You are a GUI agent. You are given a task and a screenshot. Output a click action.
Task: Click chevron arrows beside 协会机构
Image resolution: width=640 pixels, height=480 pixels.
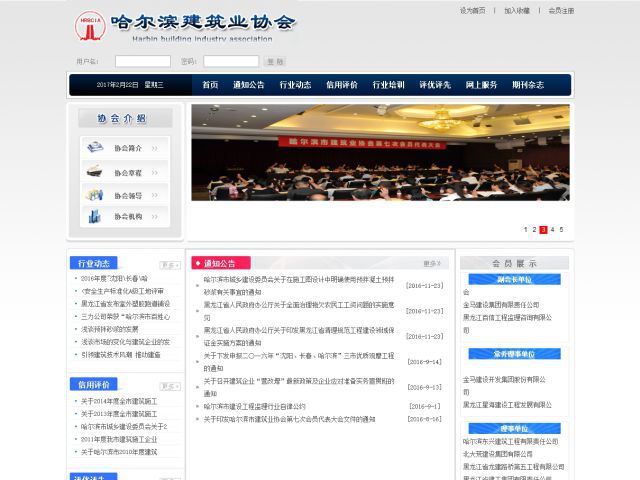point(156,217)
